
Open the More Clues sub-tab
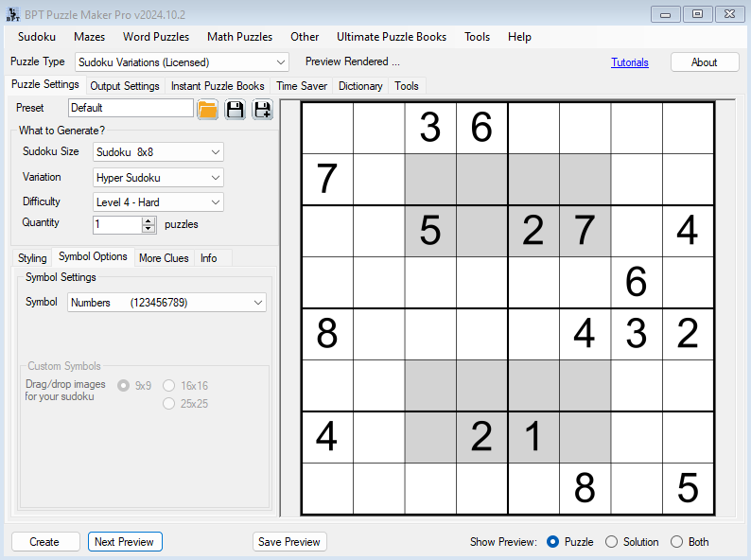pos(164,258)
